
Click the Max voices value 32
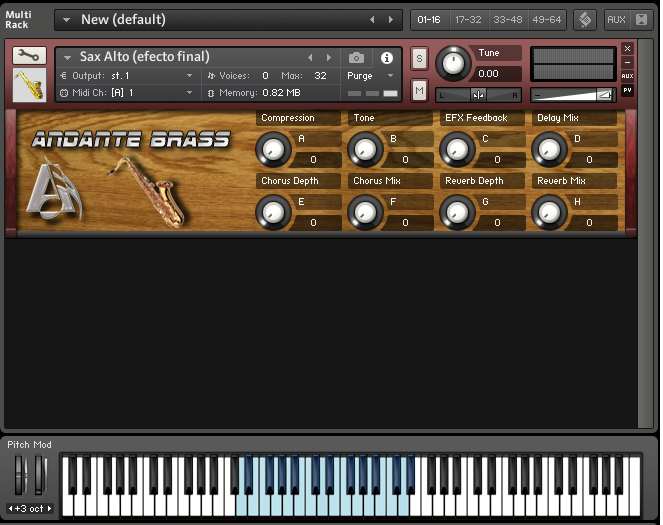320,76
